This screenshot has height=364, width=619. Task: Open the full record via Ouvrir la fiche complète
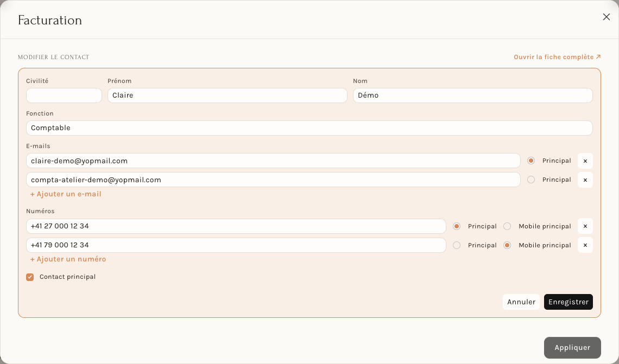[557, 57]
